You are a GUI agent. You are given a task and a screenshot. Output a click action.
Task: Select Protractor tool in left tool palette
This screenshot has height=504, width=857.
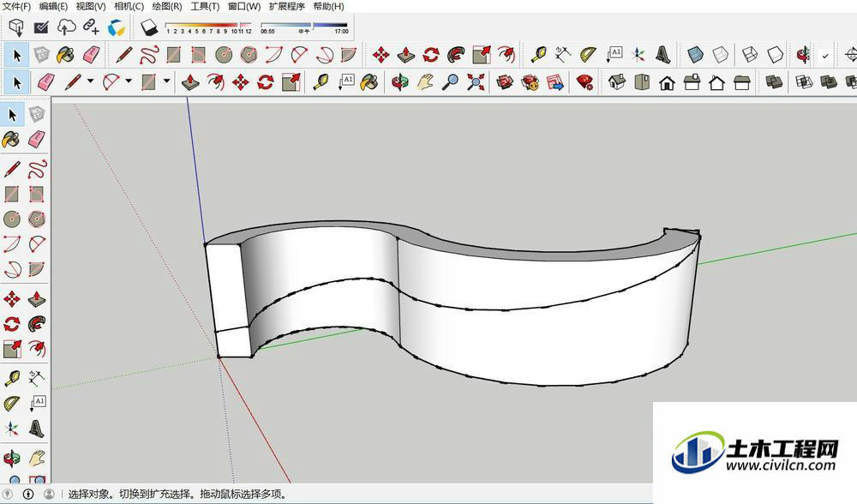point(11,404)
